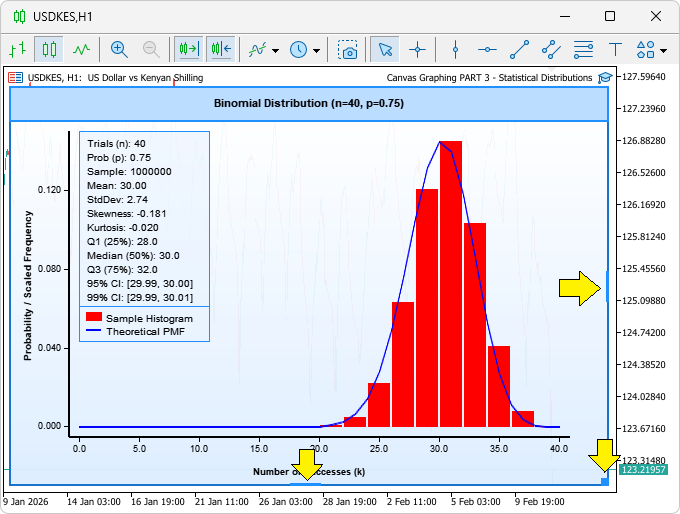Viewport: 680px width, 514px height.
Task: Draw a vertical line
Action: point(455,48)
